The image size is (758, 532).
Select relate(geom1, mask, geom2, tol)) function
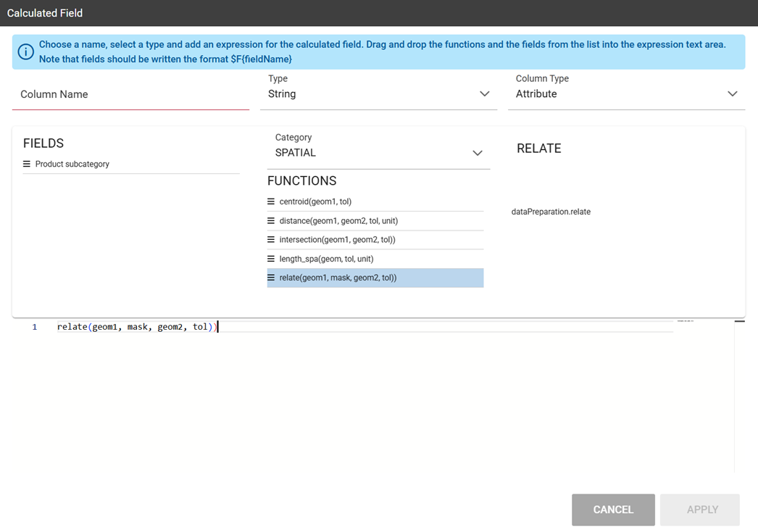(375, 278)
